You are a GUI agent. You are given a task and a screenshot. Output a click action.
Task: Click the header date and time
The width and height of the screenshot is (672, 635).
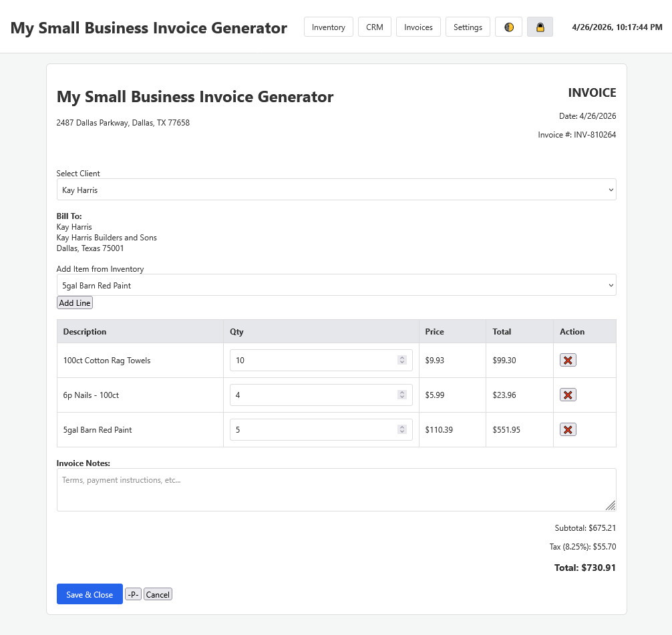617,27
